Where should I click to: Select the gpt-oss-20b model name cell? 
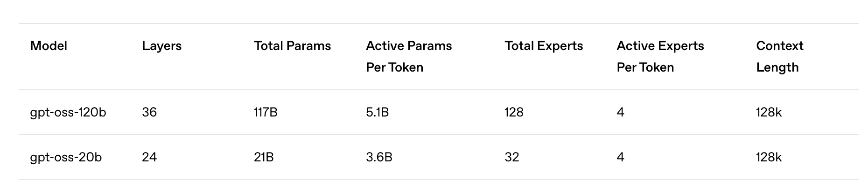66,157
